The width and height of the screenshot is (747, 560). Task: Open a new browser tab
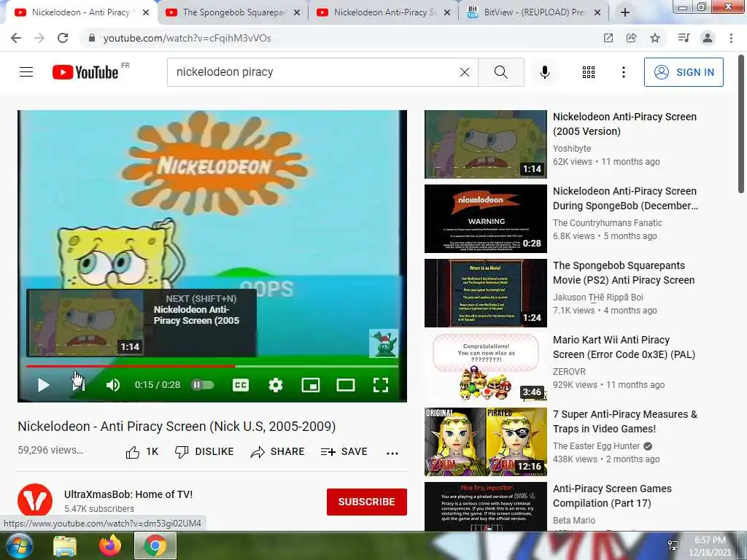(x=625, y=13)
